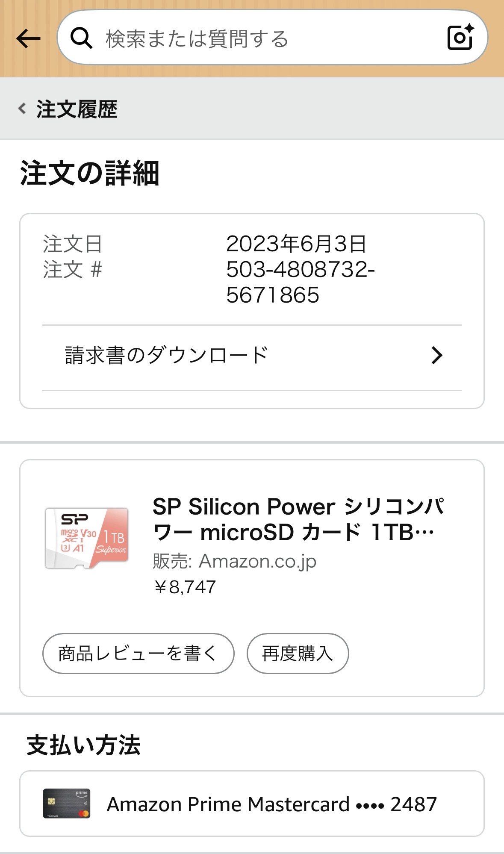This screenshot has height=854, width=504.
Task: Click the chevron left of 注文履歴
Action: click(22, 109)
